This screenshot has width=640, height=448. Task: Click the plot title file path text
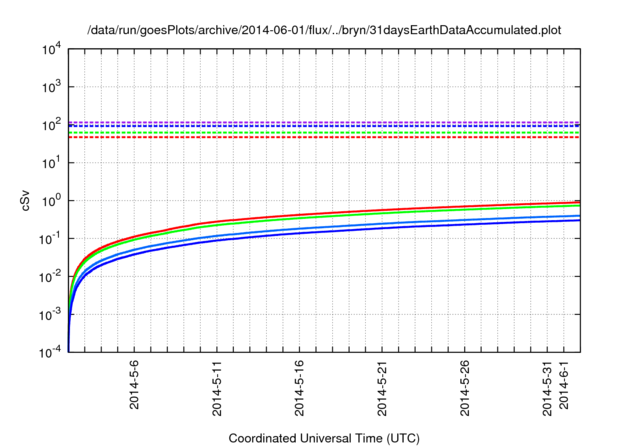click(x=324, y=30)
